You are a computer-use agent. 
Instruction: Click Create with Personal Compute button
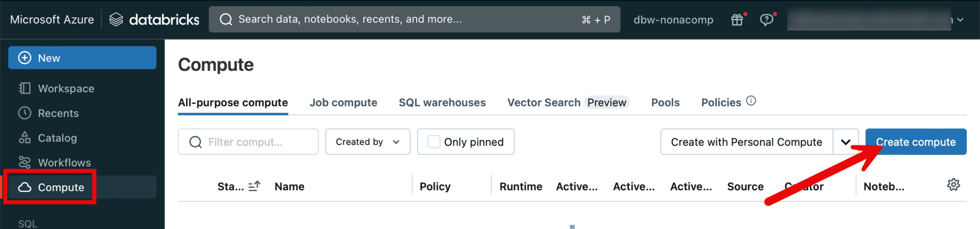point(746,142)
